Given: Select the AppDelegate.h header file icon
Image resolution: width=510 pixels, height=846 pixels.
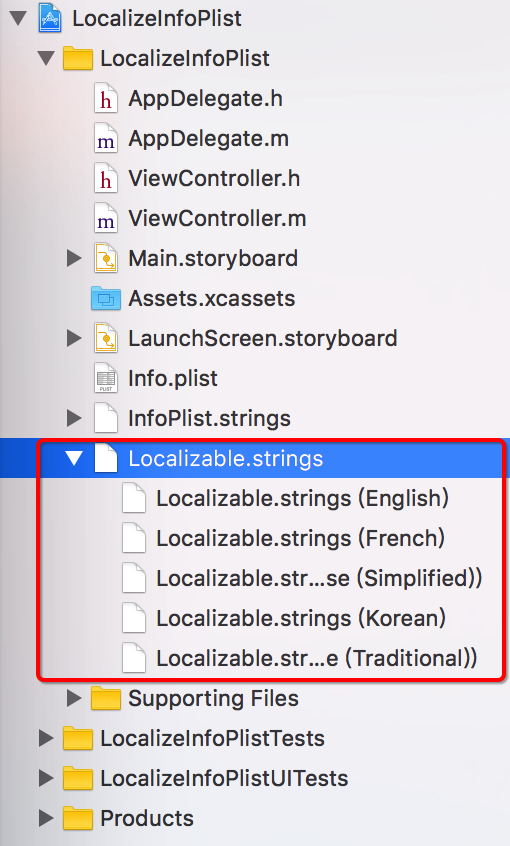Looking at the screenshot, I should tap(106, 98).
